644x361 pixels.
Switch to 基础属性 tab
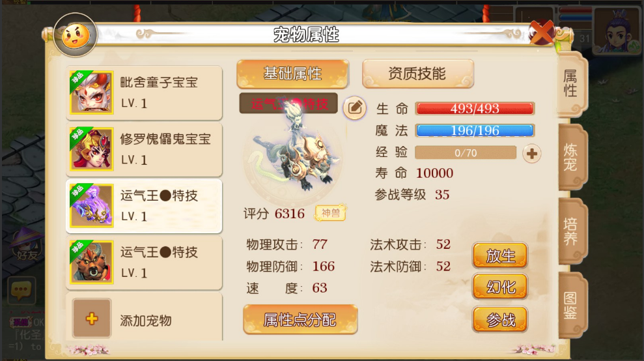[292, 74]
